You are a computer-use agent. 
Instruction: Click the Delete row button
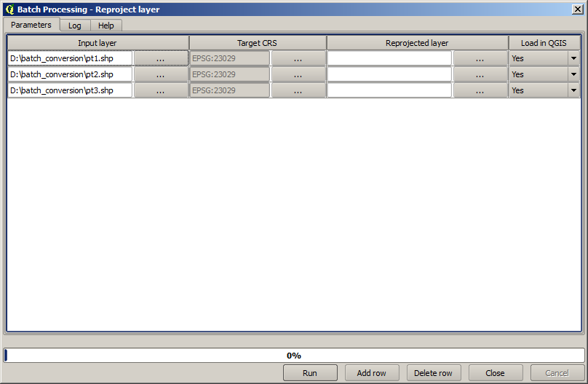[433, 373]
